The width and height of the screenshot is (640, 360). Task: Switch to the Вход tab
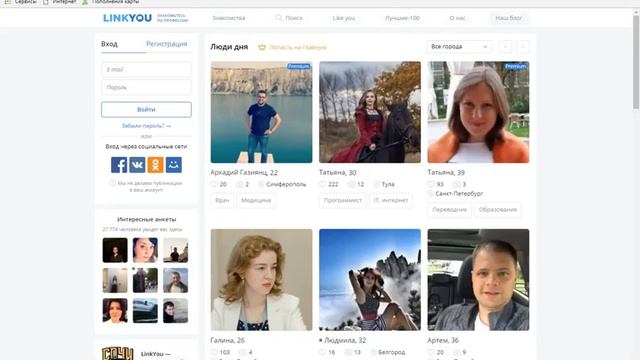click(109, 44)
